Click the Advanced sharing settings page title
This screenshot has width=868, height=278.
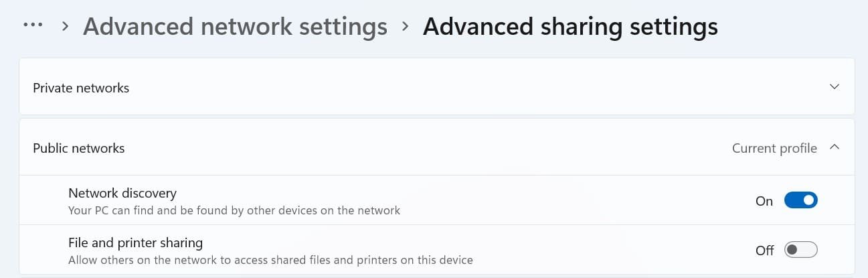tap(570, 27)
